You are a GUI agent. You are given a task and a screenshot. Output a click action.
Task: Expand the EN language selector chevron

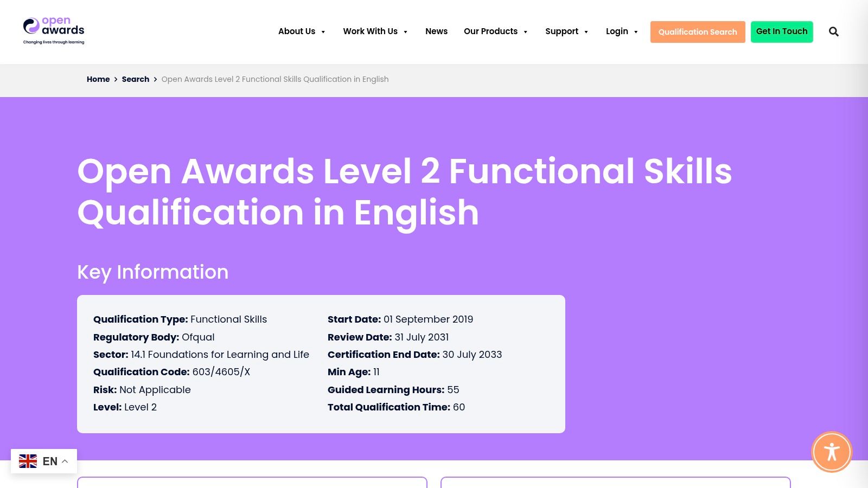[65, 461]
